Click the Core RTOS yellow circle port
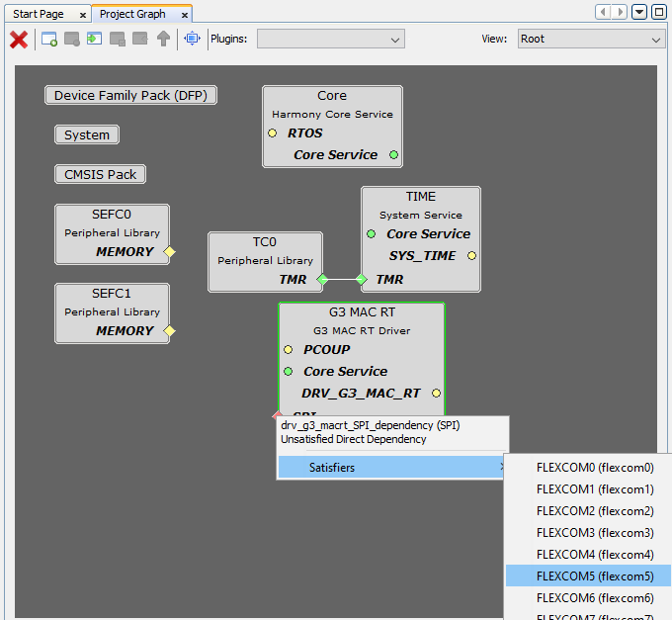 [272, 133]
